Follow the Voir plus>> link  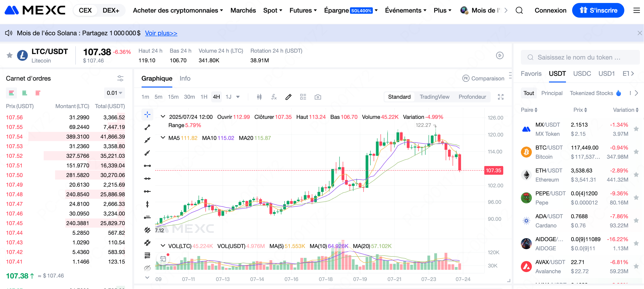161,33
